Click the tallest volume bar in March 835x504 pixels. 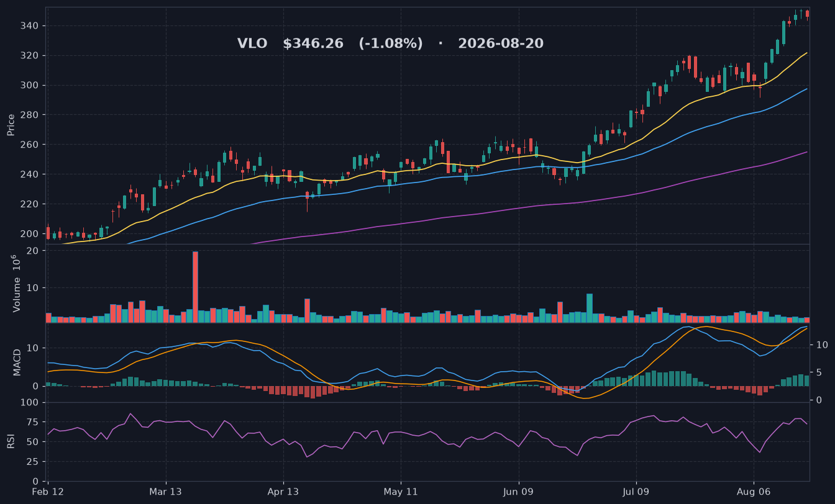[195, 287]
